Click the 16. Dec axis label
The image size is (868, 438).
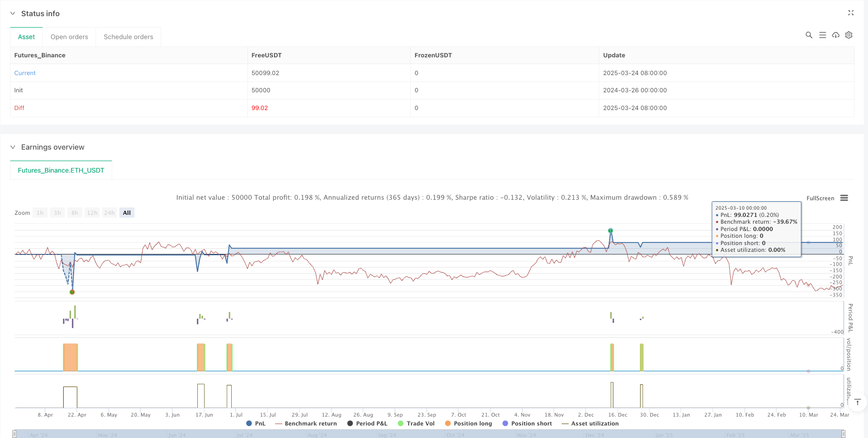point(617,415)
